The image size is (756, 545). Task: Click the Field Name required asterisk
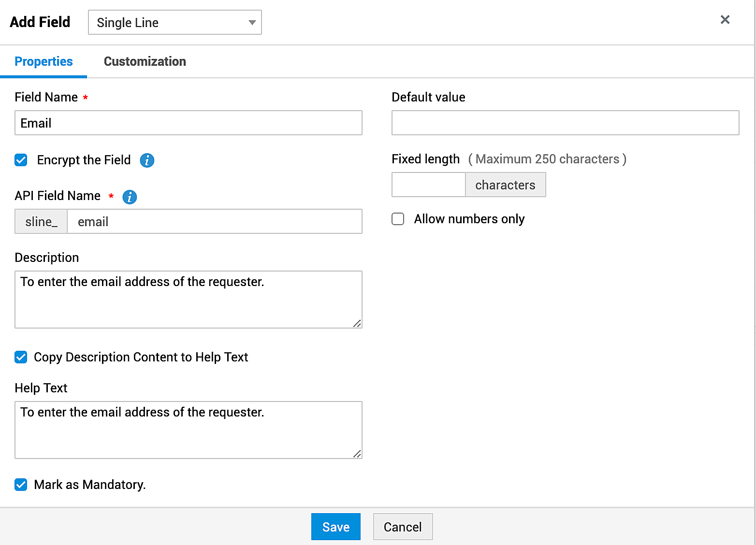click(x=85, y=97)
